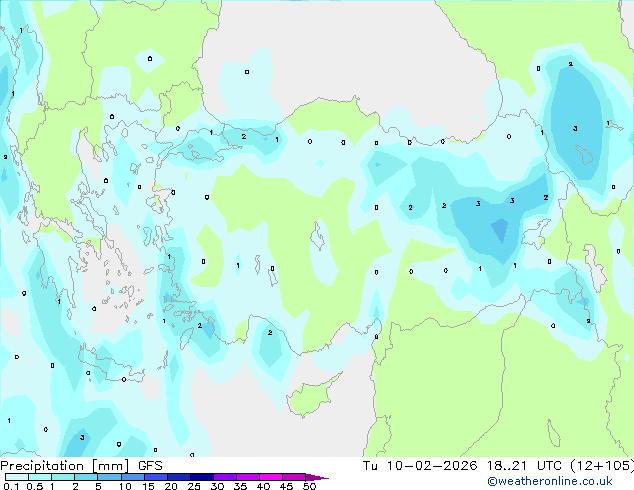The width and height of the screenshot is (634, 490).
Task: Click the '50' legend label
Action: click(x=309, y=486)
